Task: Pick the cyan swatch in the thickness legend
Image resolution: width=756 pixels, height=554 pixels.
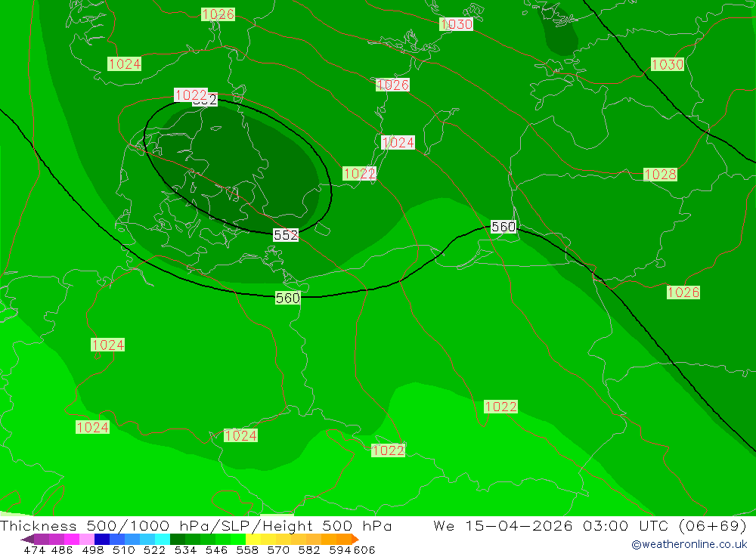Action: point(162,539)
